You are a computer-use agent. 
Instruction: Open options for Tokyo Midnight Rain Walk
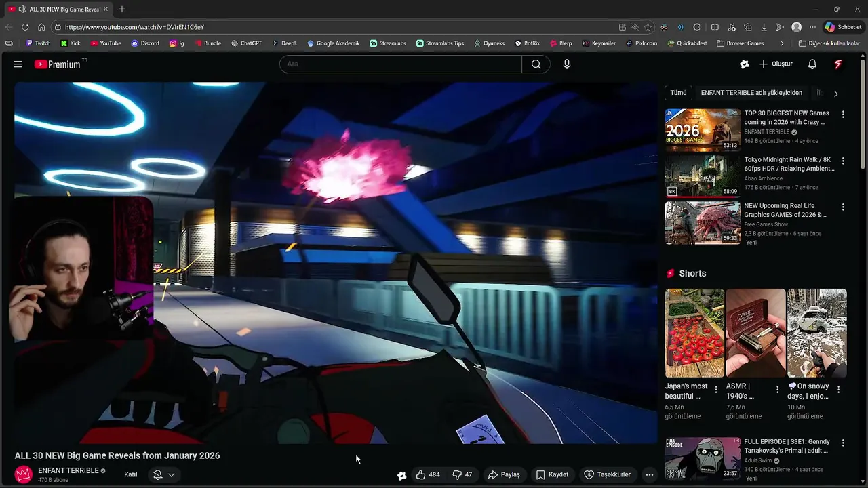pyautogui.click(x=843, y=161)
